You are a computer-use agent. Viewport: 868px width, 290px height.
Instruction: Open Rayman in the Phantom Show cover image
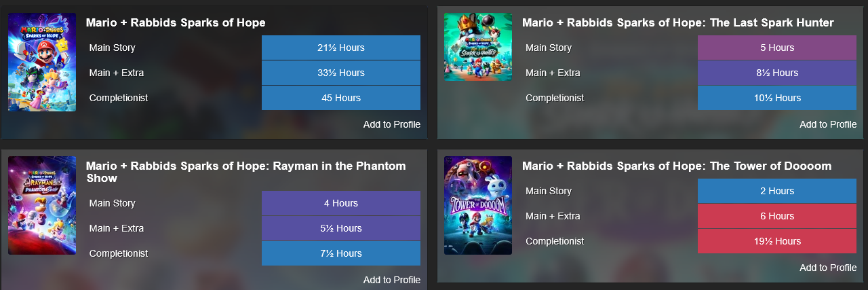42,206
